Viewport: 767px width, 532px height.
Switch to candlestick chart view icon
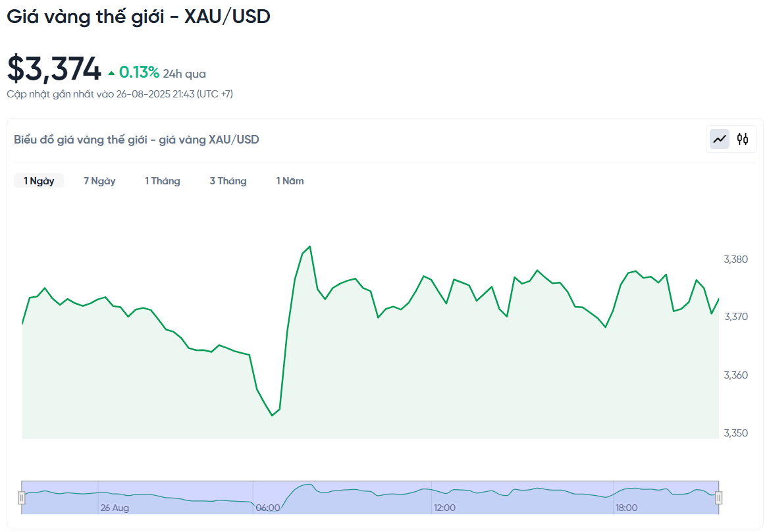coord(743,140)
